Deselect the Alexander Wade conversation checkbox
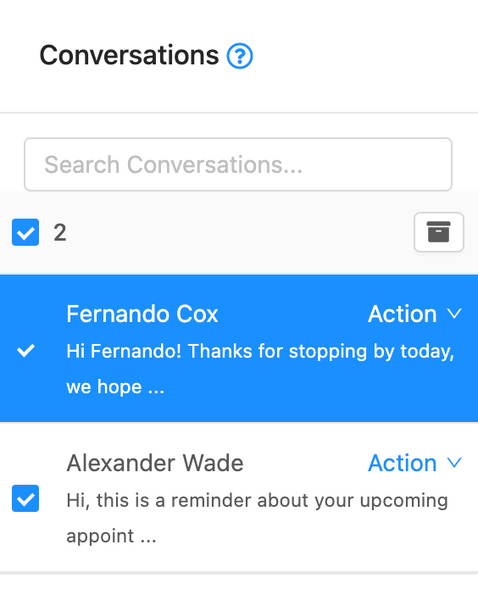Viewport: 478px width, 600px height. click(x=25, y=498)
